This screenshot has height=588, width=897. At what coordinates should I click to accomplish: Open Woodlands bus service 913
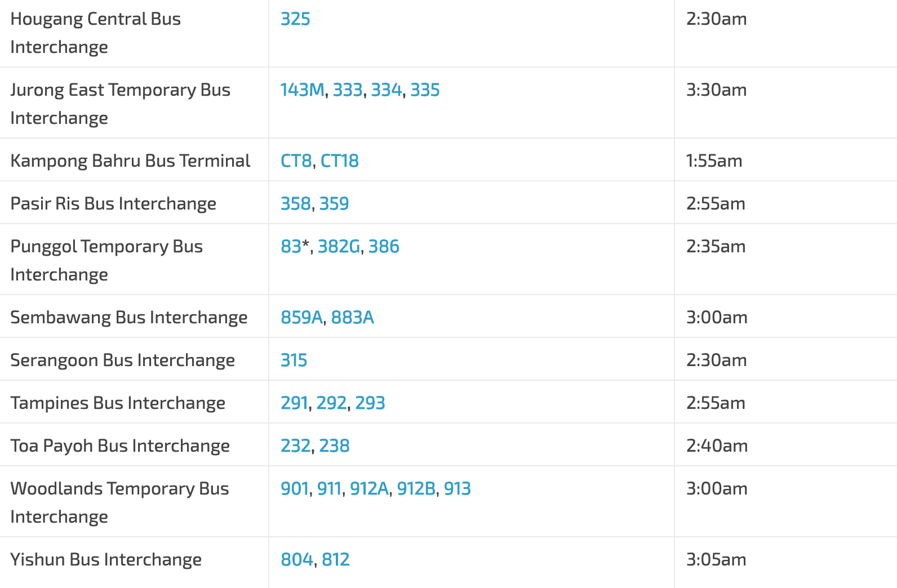[457, 489]
